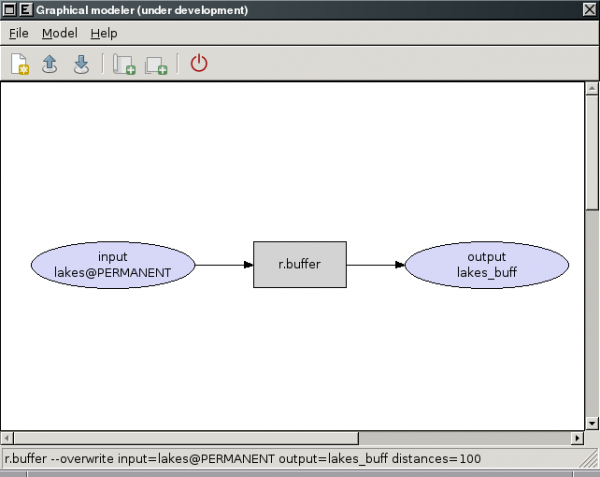Open the Model menu
600x477 pixels.
point(59,33)
